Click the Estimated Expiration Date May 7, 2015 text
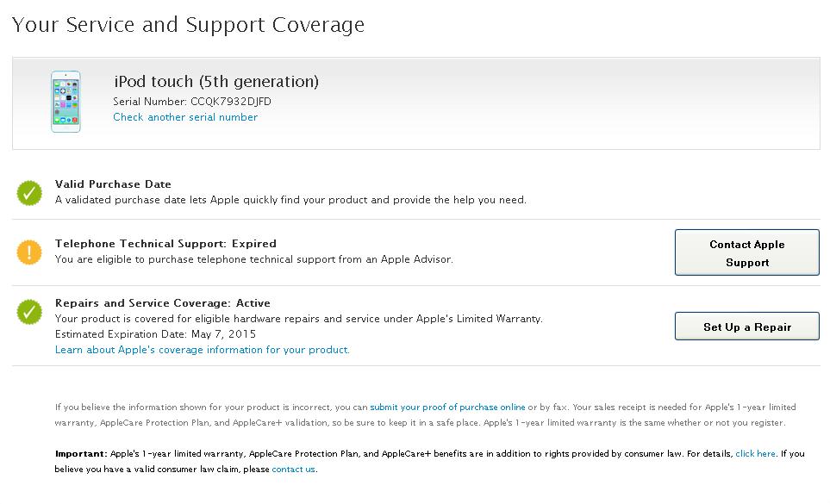This screenshot has height=504, width=830. 155,334
